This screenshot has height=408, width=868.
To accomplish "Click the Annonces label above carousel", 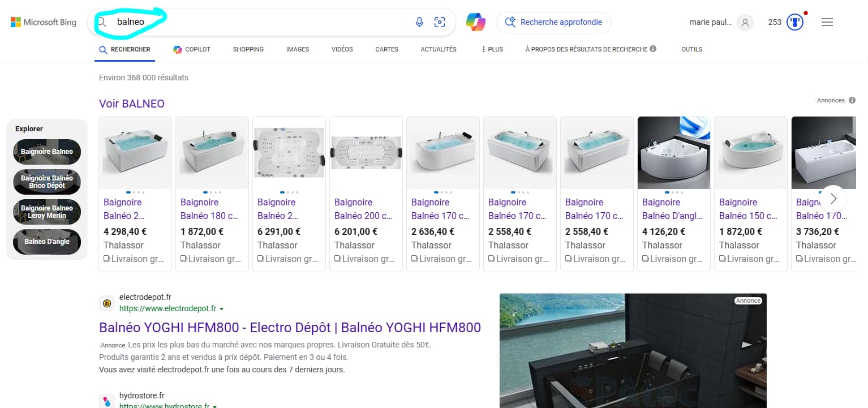I will coord(831,100).
